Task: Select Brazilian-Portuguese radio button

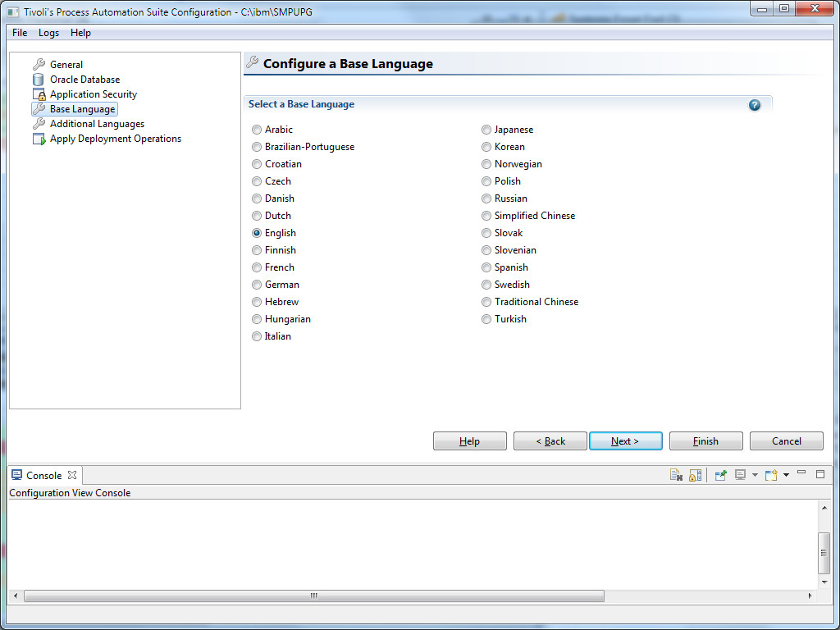Action: [x=257, y=147]
